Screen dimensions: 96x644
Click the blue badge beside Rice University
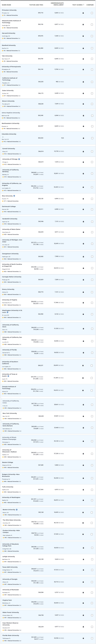click(x=14, y=196)
